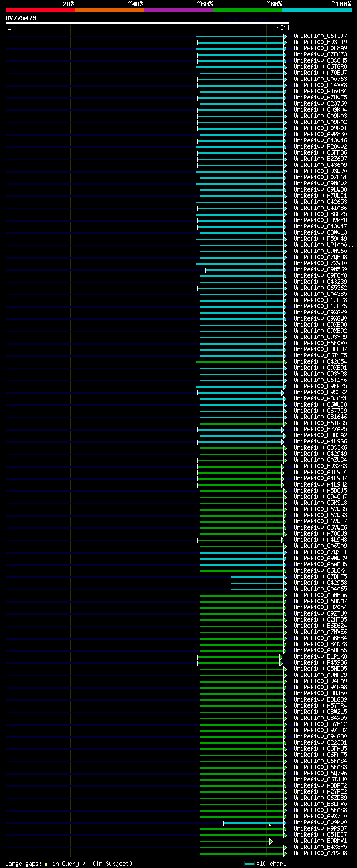The width and height of the screenshot is (357, 868).
Task: Select label UniRef100_P45986
Action: click(320, 662)
